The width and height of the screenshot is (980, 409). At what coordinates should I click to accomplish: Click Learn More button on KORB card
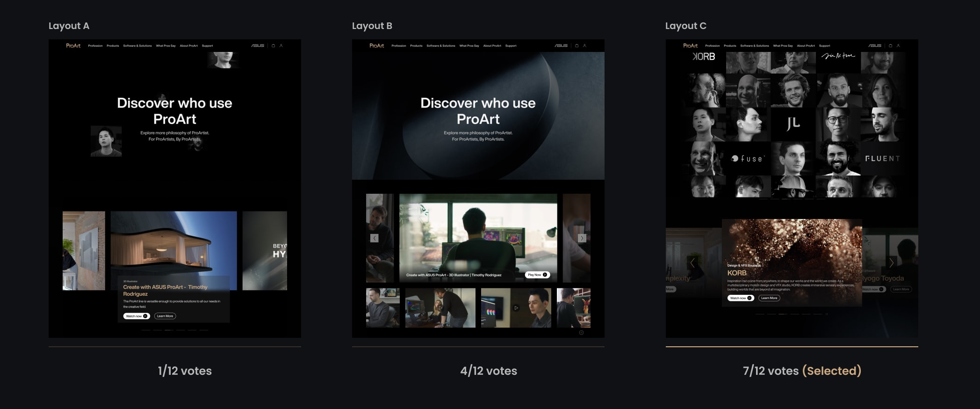769,298
